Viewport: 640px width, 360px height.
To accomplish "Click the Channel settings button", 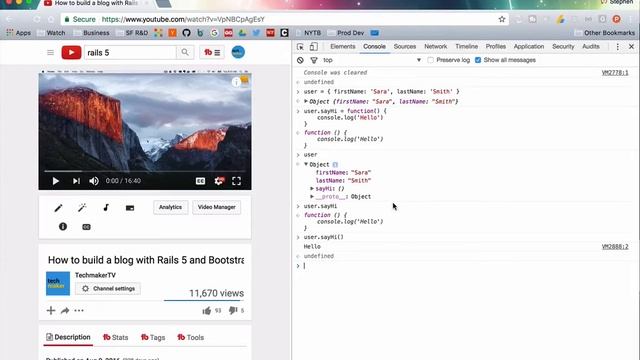I will [108, 289].
